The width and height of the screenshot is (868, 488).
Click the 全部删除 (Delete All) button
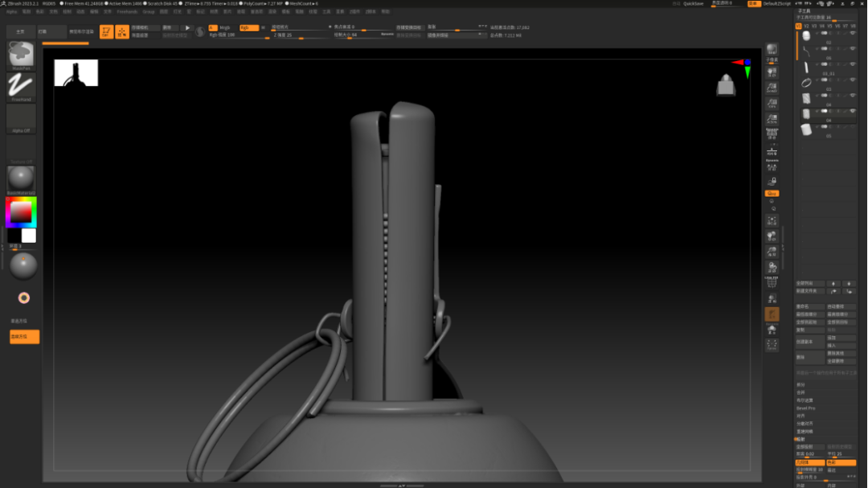[x=841, y=361]
